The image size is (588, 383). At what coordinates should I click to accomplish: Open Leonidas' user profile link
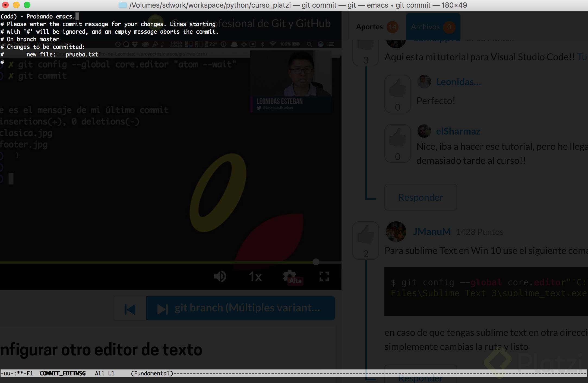tap(458, 82)
